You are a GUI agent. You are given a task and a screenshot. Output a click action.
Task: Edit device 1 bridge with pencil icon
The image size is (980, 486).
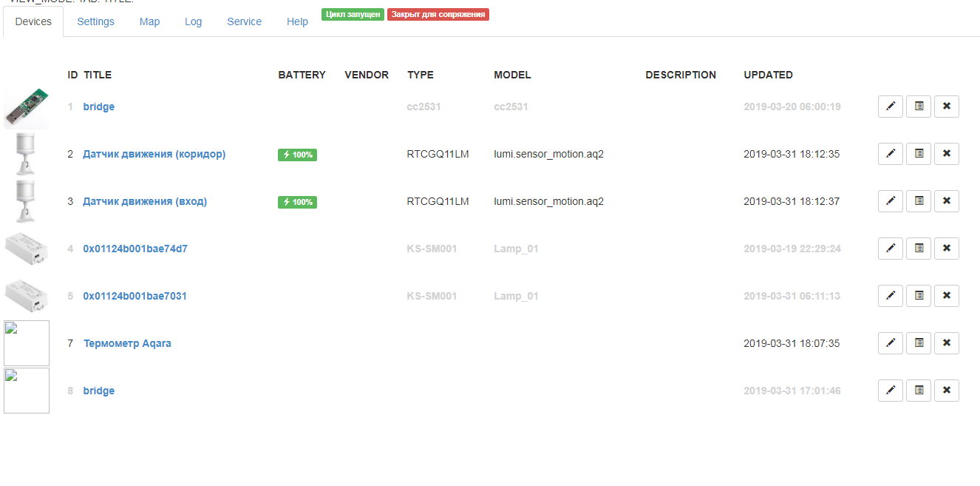pyautogui.click(x=891, y=107)
